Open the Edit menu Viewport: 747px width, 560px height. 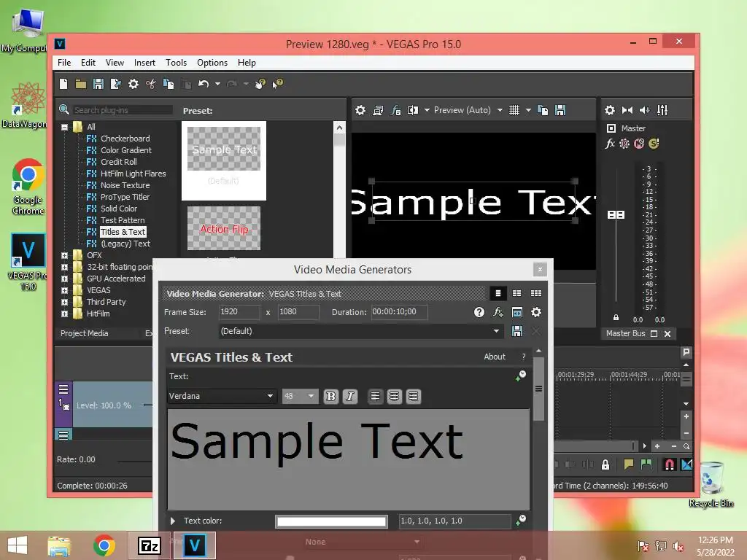(x=88, y=63)
